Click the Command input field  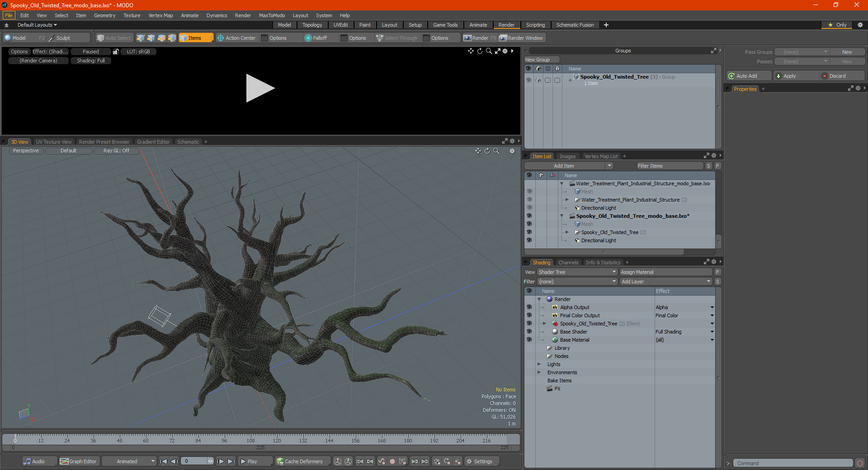point(792,463)
